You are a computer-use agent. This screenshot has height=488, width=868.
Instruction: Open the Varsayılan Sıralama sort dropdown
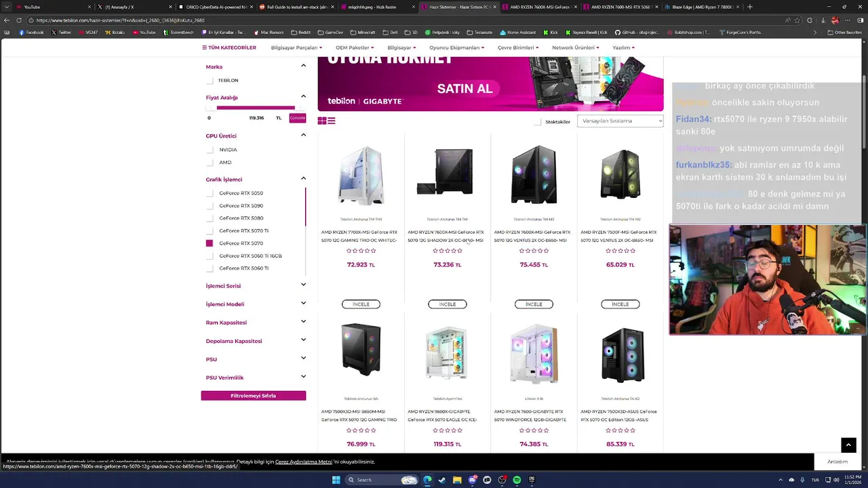[x=620, y=121]
